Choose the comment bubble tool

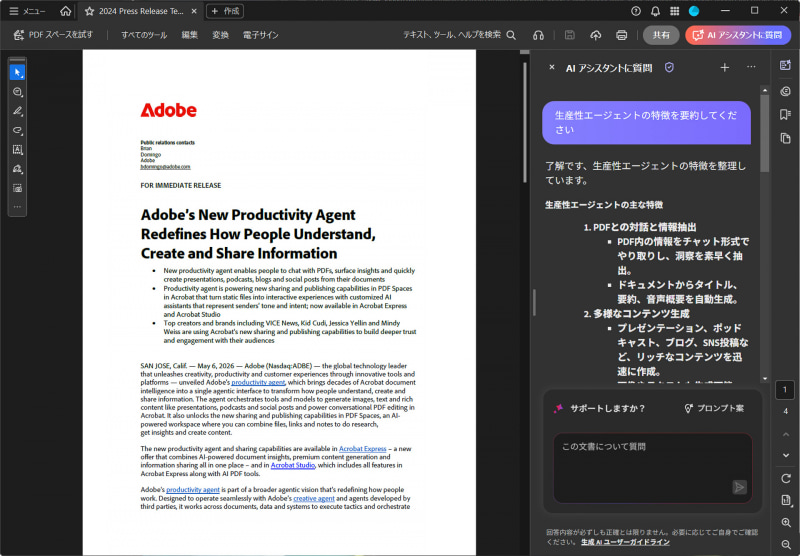click(17, 92)
